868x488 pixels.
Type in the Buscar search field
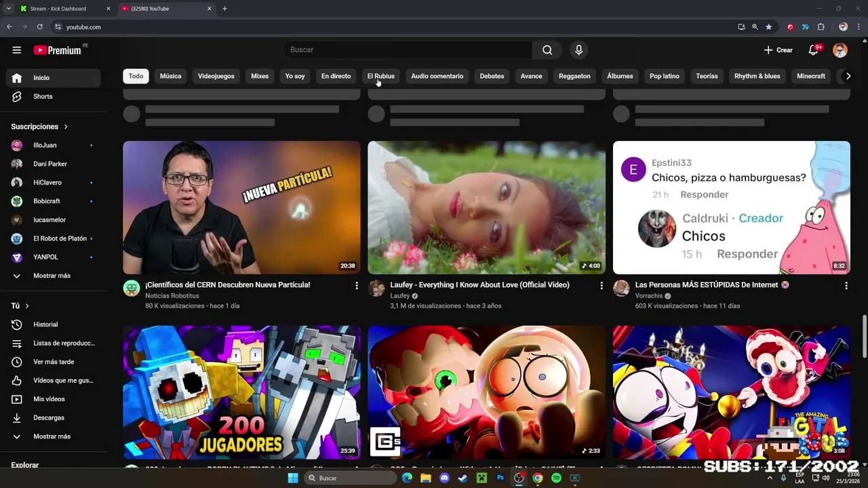[409, 49]
